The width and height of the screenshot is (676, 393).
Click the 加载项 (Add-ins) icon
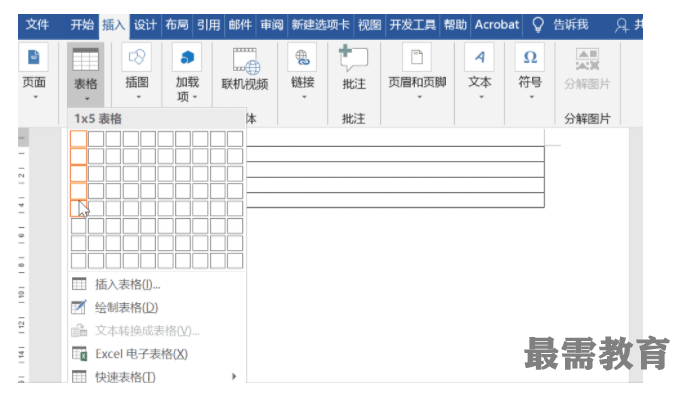tap(187, 57)
